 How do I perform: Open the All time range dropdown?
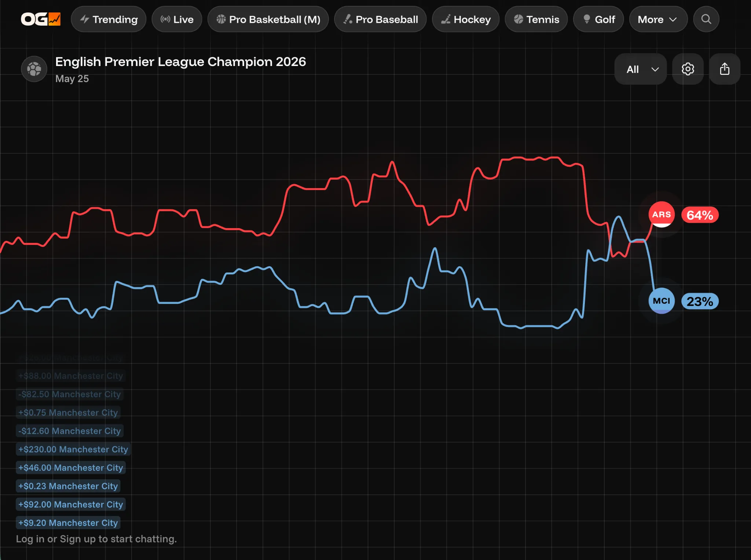[x=641, y=69]
